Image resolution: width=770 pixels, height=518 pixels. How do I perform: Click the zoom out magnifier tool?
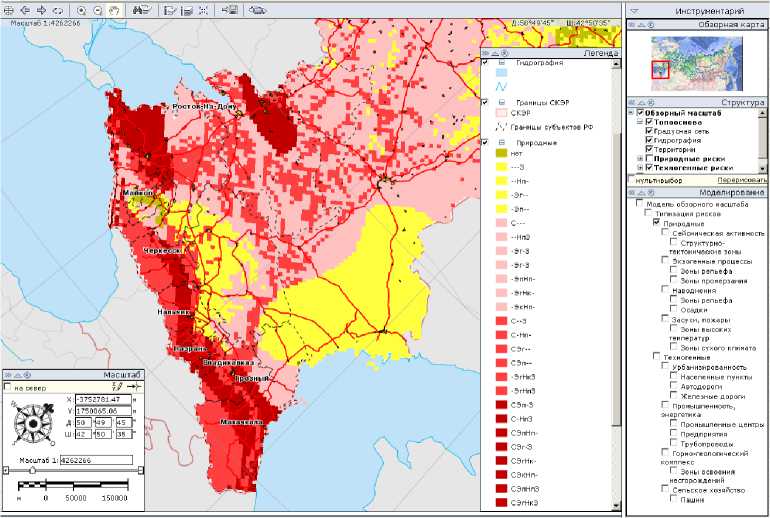[x=98, y=9]
